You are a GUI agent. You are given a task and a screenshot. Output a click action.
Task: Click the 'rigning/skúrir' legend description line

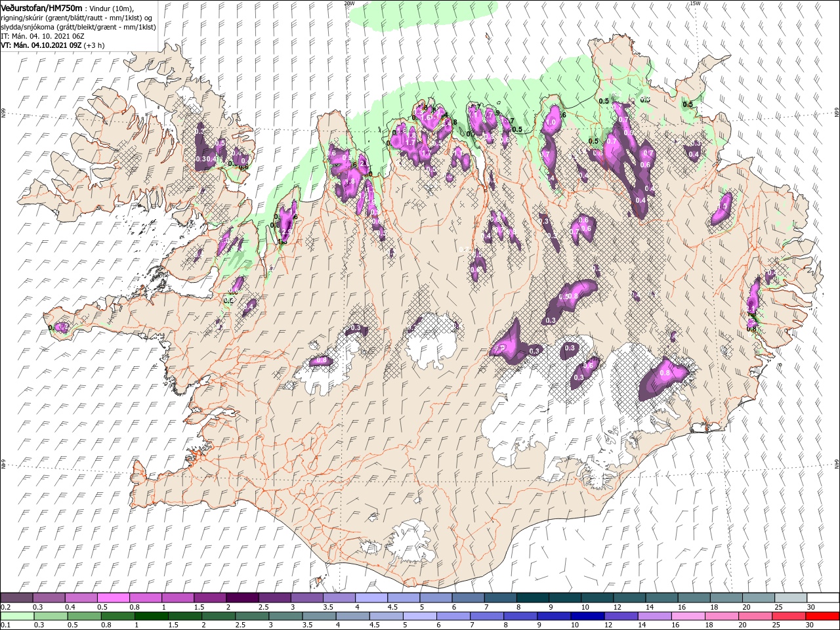point(76,18)
